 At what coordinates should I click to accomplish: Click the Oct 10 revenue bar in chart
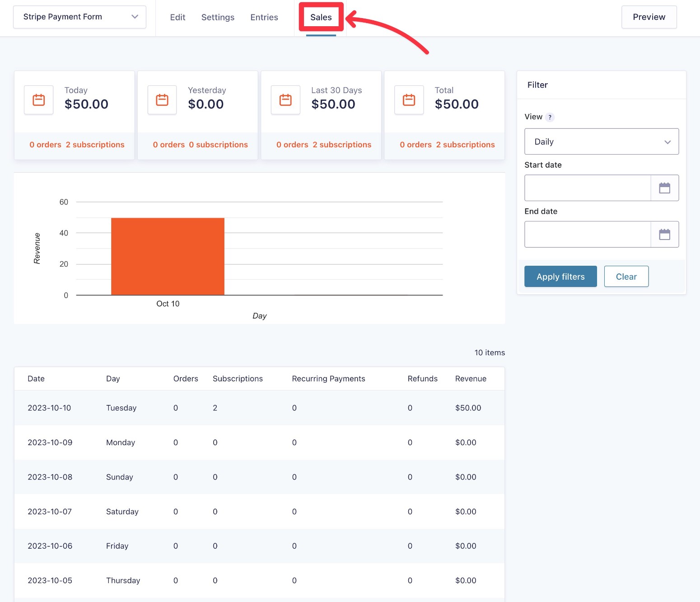coord(168,256)
